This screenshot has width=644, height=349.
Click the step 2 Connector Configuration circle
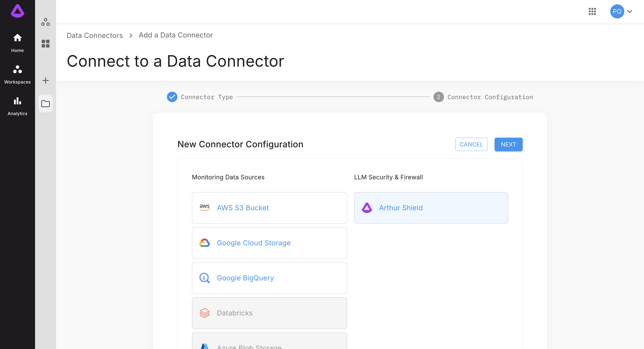(439, 97)
